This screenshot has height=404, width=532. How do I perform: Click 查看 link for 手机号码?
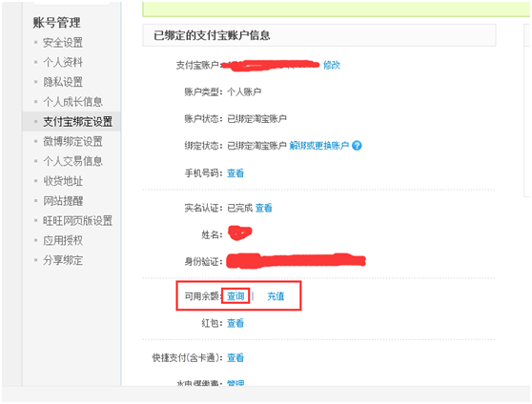235,173
